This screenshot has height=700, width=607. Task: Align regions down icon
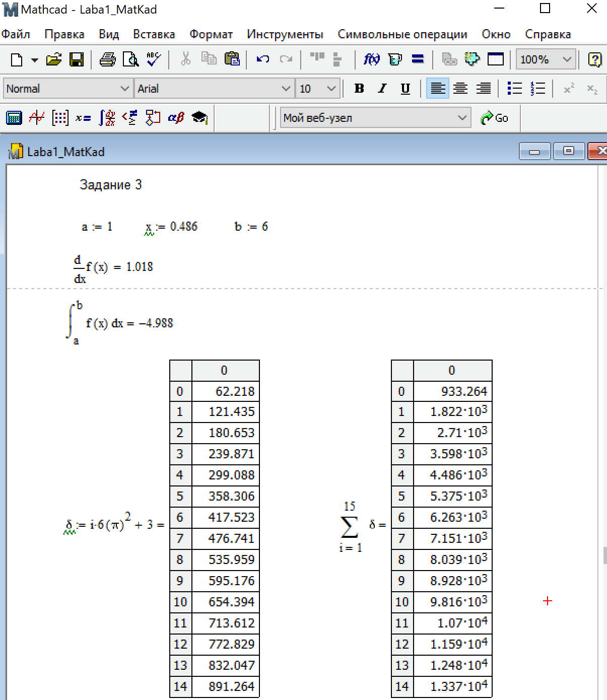click(337, 59)
